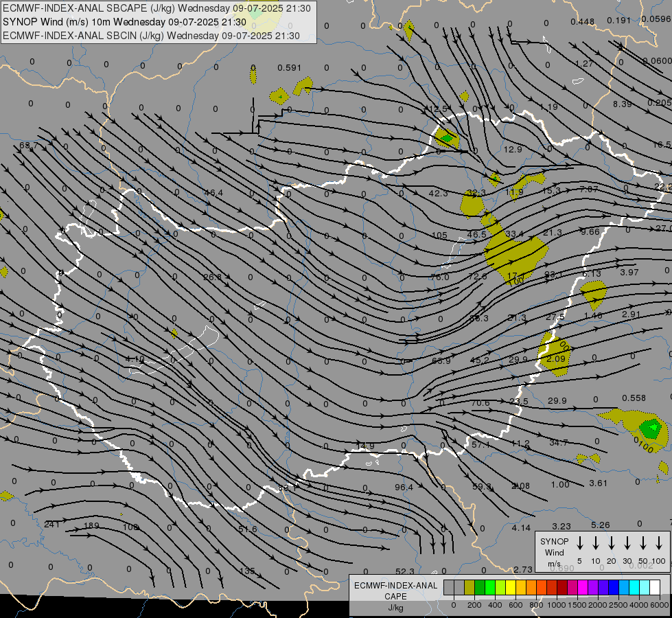Click the wind arrow above the 20 m/s label
This screenshot has width=672, height=618.
click(612, 542)
